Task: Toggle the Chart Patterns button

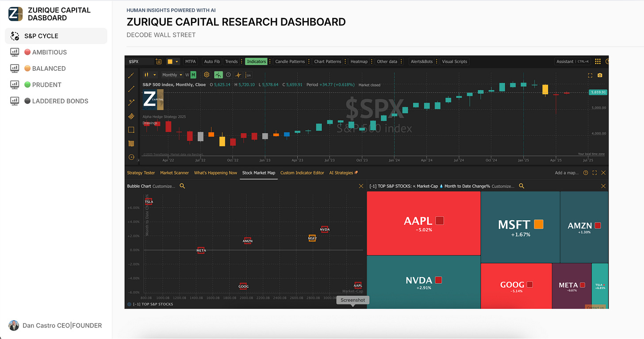Action: [x=328, y=61]
